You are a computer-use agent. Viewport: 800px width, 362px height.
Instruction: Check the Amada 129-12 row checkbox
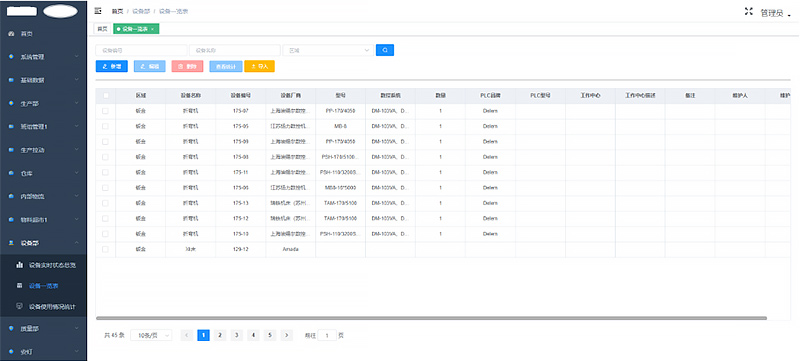pyautogui.click(x=106, y=249)
